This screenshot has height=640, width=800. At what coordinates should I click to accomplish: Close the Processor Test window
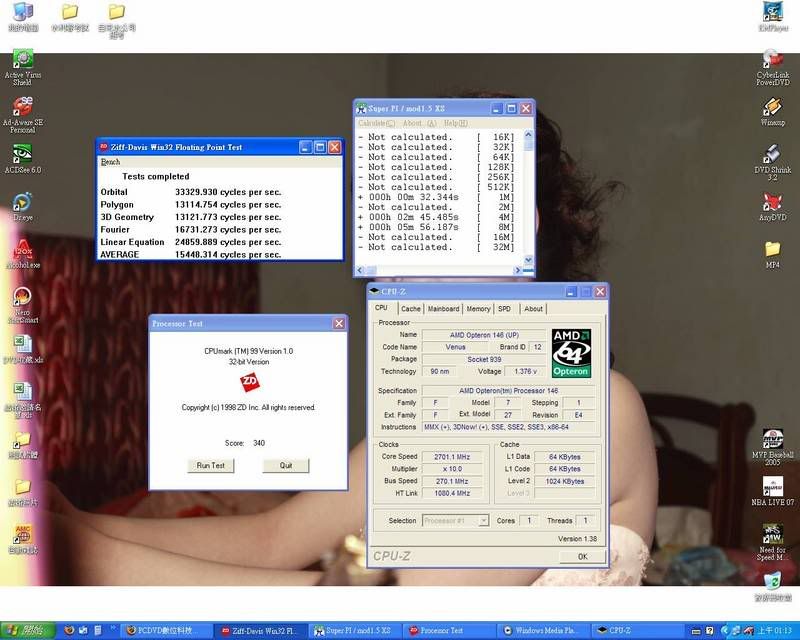[339, 324]
